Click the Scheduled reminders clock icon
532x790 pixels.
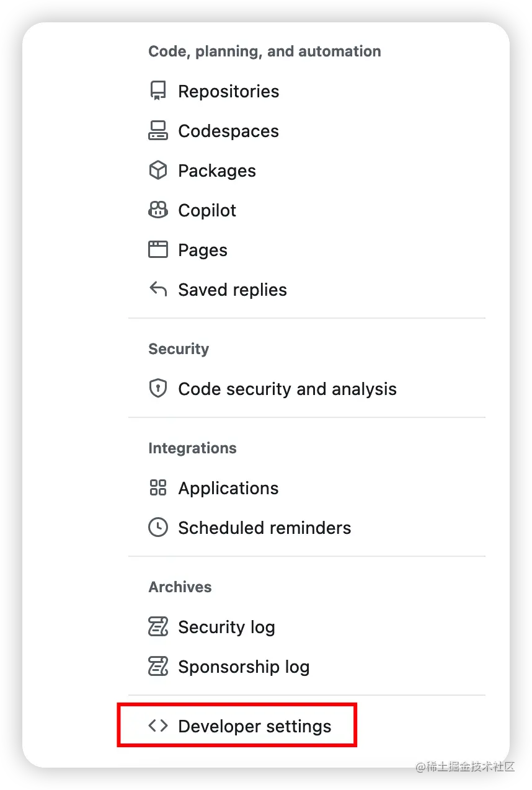[x=158, y=528]
